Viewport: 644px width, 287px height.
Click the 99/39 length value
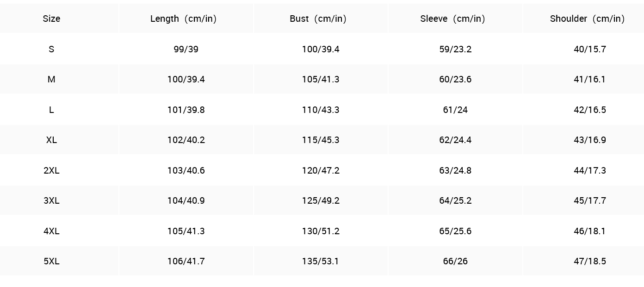[x=186, y=49]
